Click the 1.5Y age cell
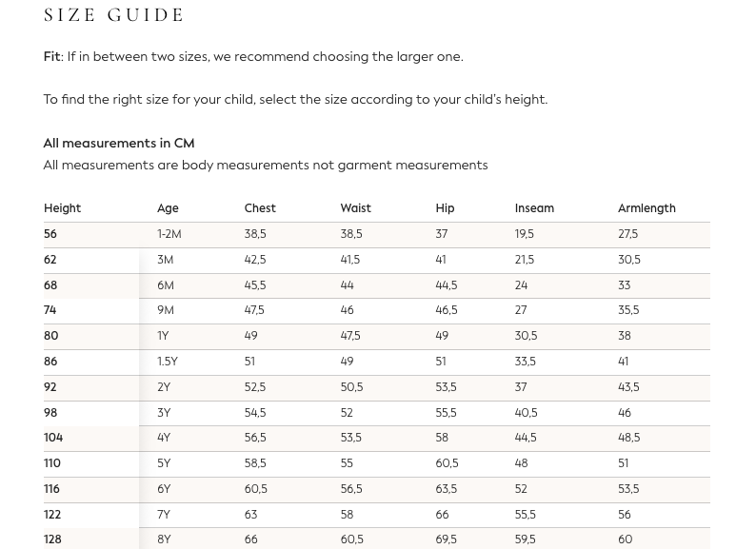The width and height of the screenshot is (756, 549). pyautogui.click(x=168, y=362)
